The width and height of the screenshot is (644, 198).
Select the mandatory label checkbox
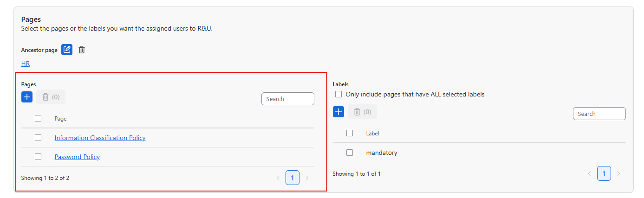(x=350, y=153)
